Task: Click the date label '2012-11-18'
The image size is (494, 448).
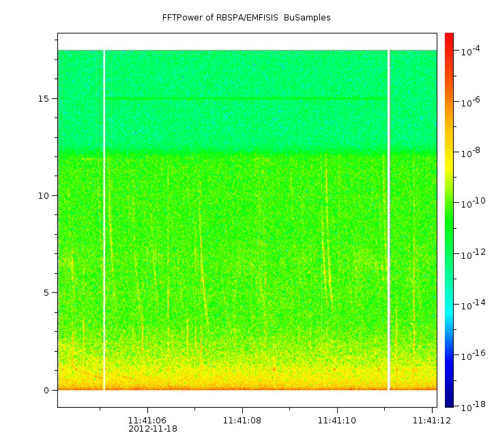Action: pyautogui.click(x=153, y=429)
